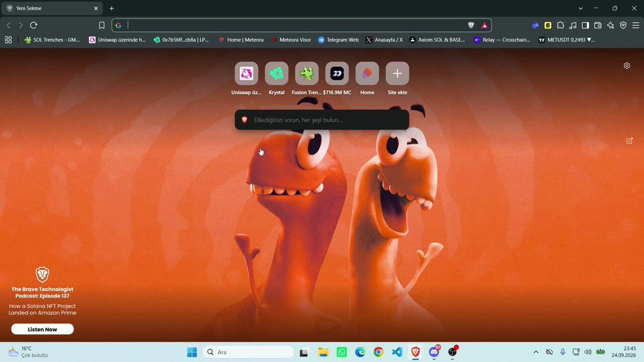Open the taskbar volume speaker icon
The image size is (644, 362).
point(588,352)
